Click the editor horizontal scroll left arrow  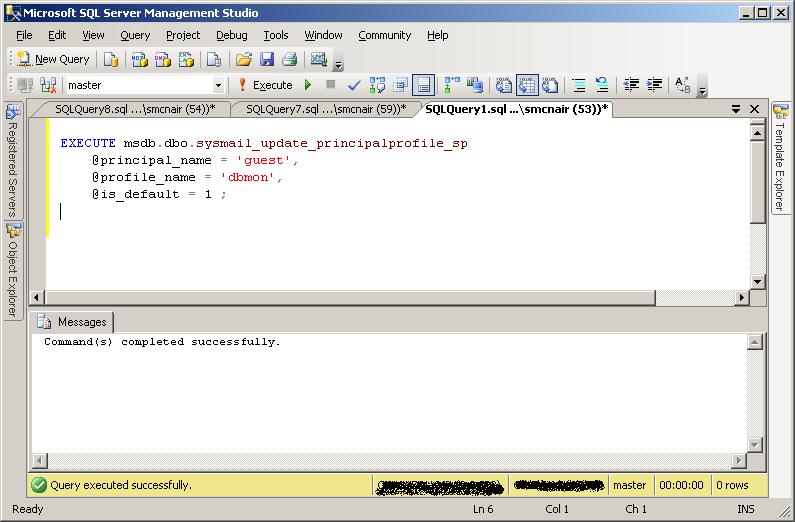(x=37, y=297)
